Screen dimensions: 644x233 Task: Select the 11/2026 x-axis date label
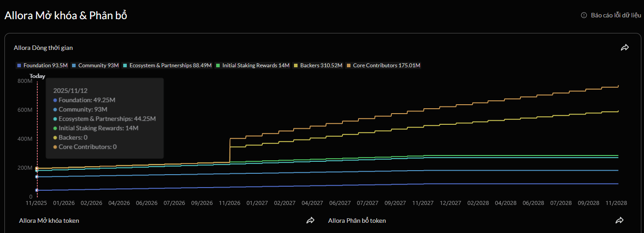229,203
